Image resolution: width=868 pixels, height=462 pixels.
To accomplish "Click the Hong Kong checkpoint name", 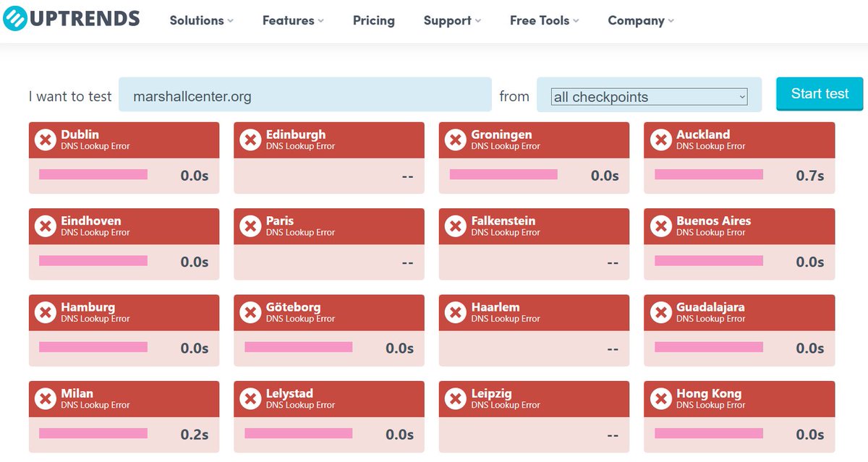I will coord(709,393).
